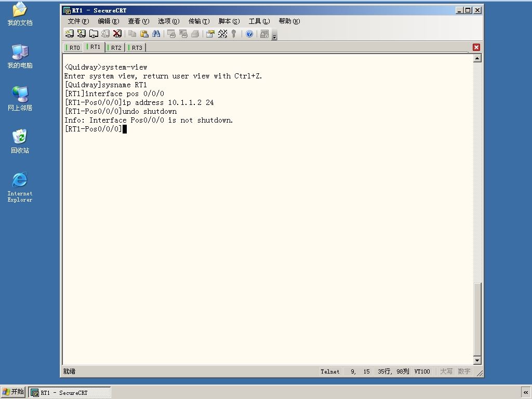This screenshot has width=532, height=399.
Task: Select the 回收站 recycle bin icon
Action: [20, 141]
